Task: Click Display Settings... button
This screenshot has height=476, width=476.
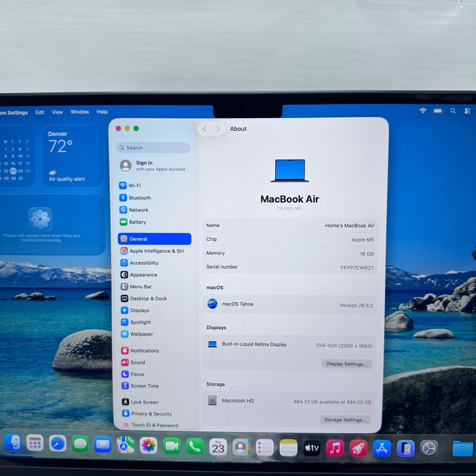Action: tap(346, 364)
